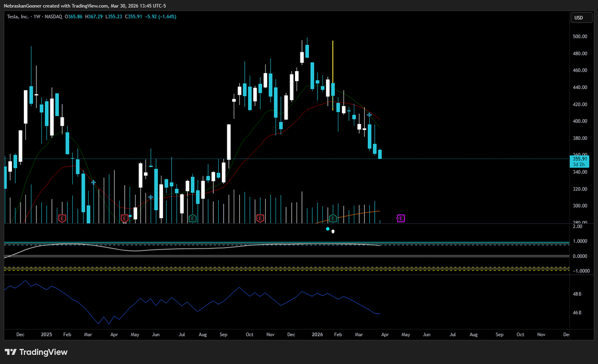Viewport: 598px width, 364px height.
Task: Click the open value O365.86
Action: (x=75, y=16)
